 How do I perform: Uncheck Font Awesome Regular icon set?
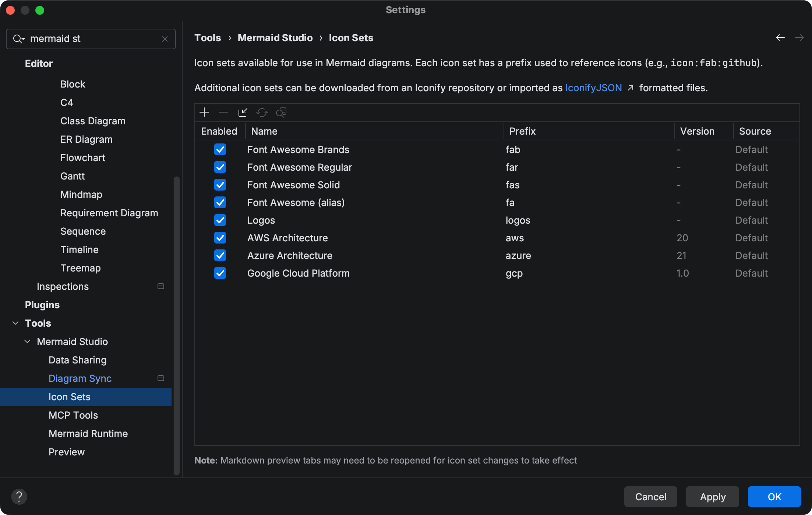pyautogui.click(x=220, y=167)
